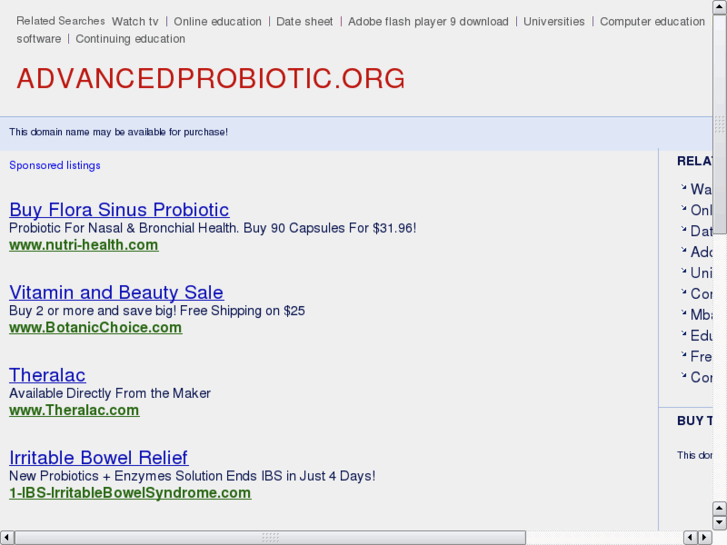Visit the www.nutri-health.com link
Screen dimensions: 727x545
(x=84, y=245)
